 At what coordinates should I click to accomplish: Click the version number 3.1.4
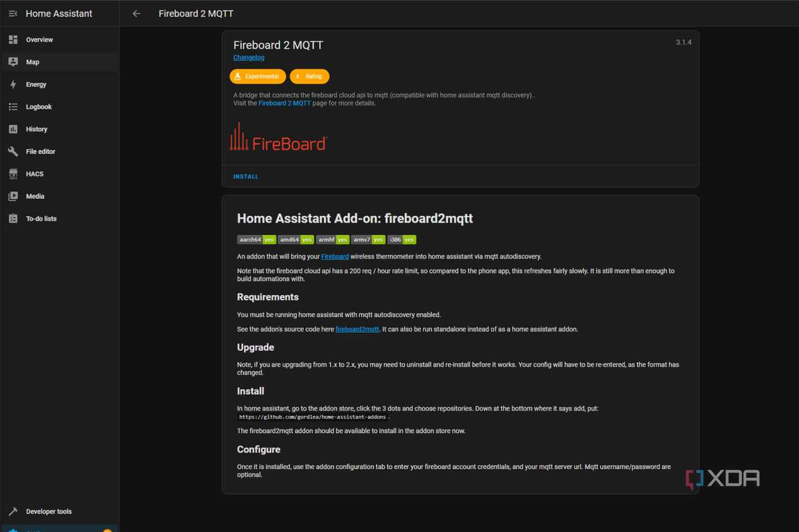pyautogui.click(x=684, y=42)
